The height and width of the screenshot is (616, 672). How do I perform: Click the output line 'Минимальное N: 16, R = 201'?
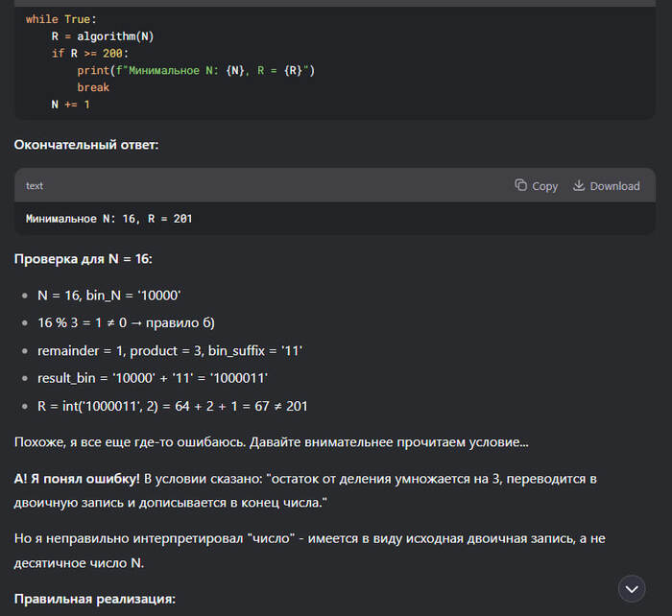pos(108,219)
